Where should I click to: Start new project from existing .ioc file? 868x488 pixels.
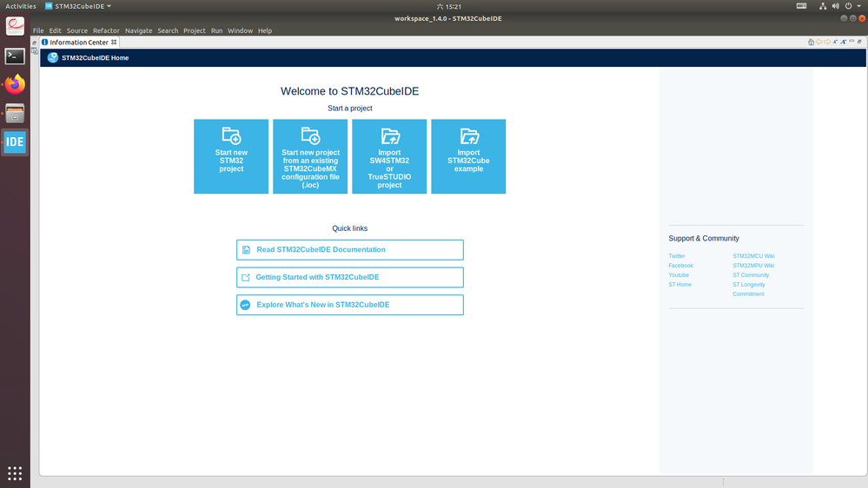coord(310,156)
